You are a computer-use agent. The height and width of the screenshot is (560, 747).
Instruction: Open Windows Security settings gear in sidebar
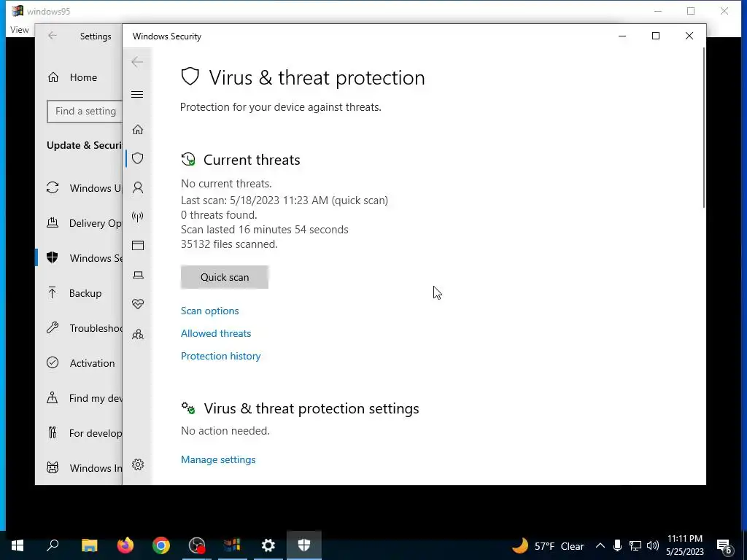coord(138,464)
